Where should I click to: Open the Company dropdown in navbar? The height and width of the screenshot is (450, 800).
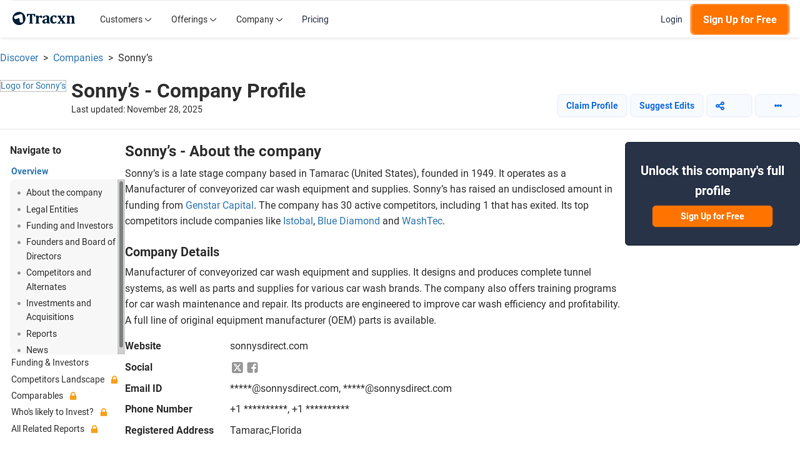pyautogui.click(x=259, y=19)
